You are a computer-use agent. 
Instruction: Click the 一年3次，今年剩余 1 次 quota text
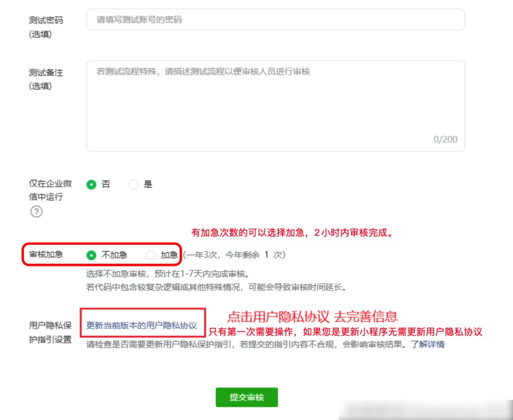click(234, 255)
